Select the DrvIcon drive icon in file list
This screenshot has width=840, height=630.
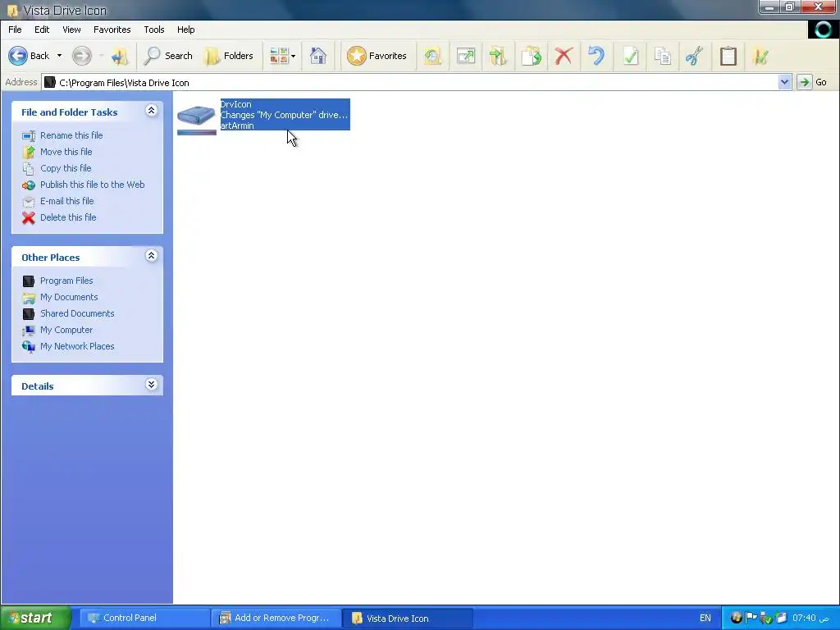[197, 118]
